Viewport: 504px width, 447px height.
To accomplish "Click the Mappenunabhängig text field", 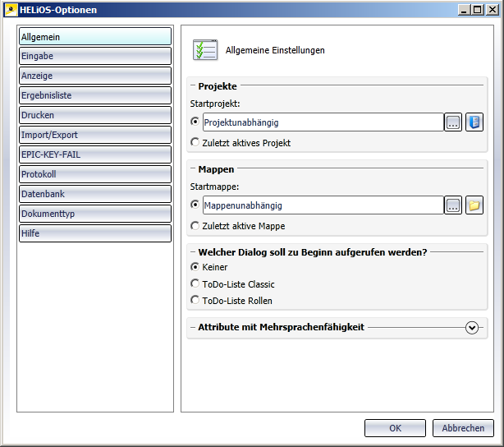I will [x=323, y=205].
